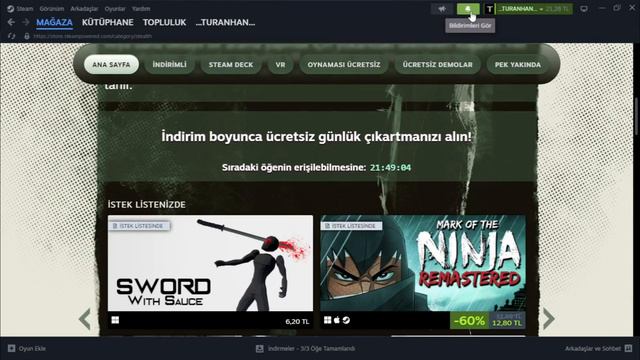View notifications with the green bell

(x=468, y=9)
